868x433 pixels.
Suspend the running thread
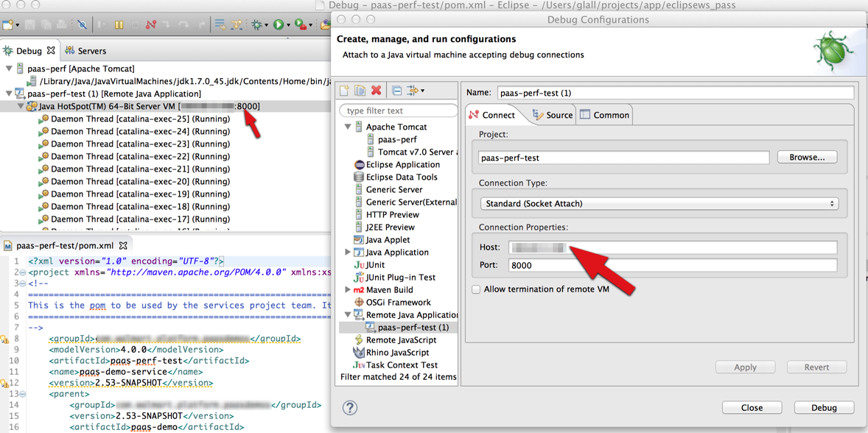tap(119, 24)
